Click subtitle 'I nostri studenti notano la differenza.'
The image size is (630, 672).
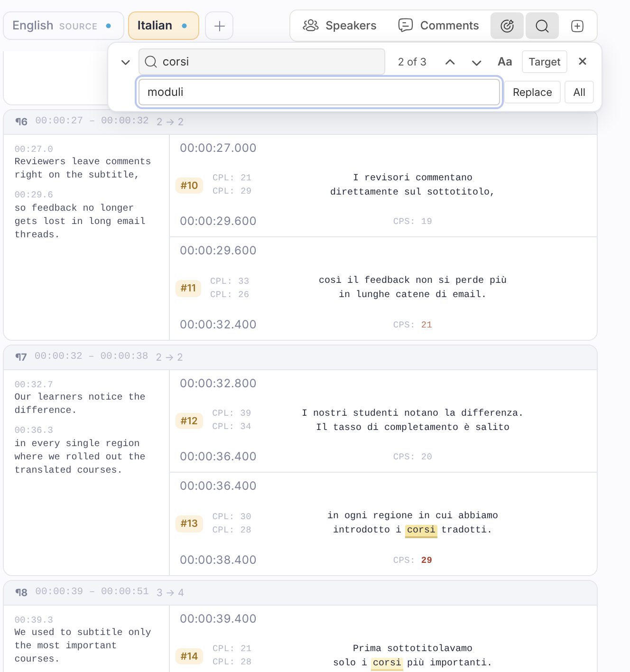point(413,413)
